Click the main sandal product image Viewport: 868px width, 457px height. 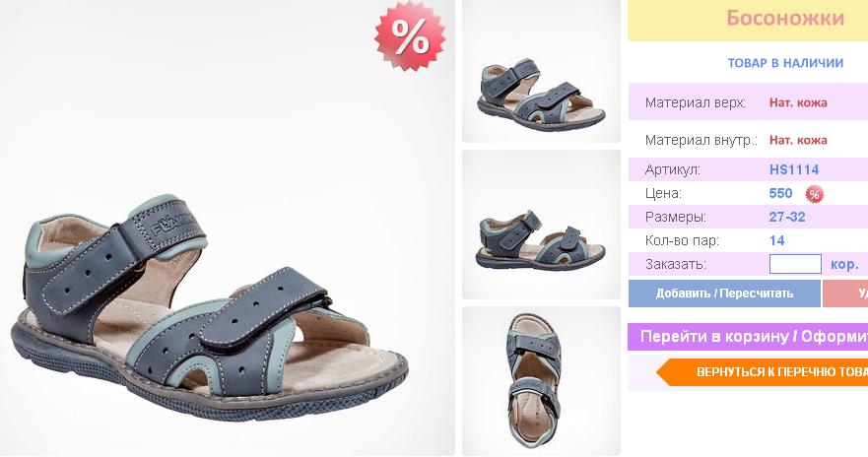(228, 228)
